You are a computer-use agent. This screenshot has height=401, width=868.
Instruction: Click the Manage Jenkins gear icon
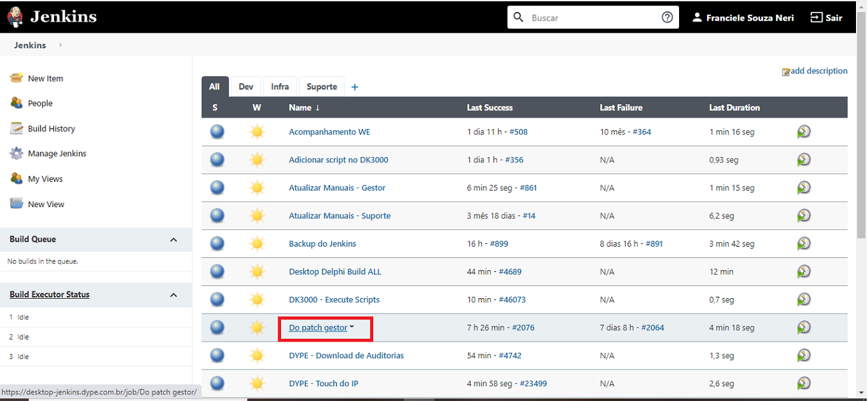[16, 154]
